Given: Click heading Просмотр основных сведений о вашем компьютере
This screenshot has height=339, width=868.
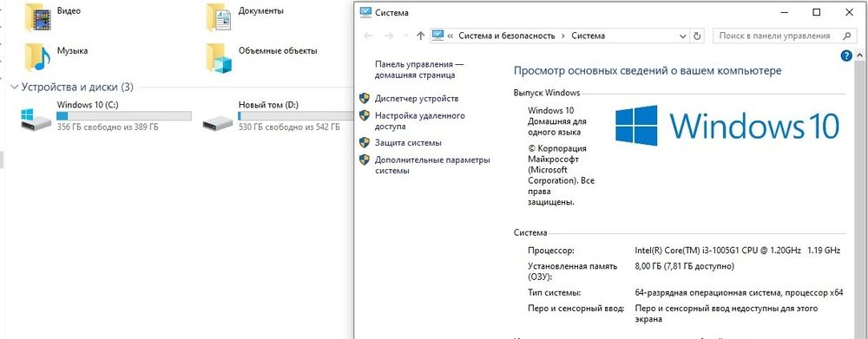Looking at the screenshot, I should [x=648, y=71].
